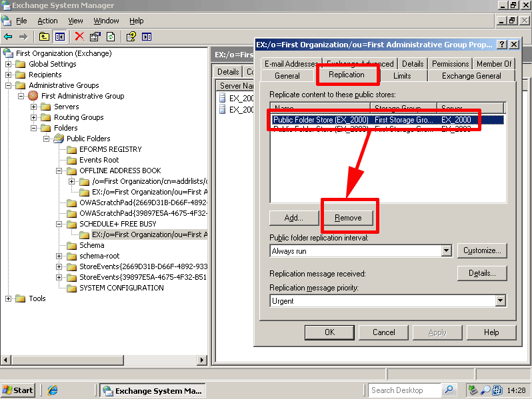Switch to the General tab
Image resolution: width=532 pixels, height=399 pixels.
pyautogui.click(x=287, y=75)
